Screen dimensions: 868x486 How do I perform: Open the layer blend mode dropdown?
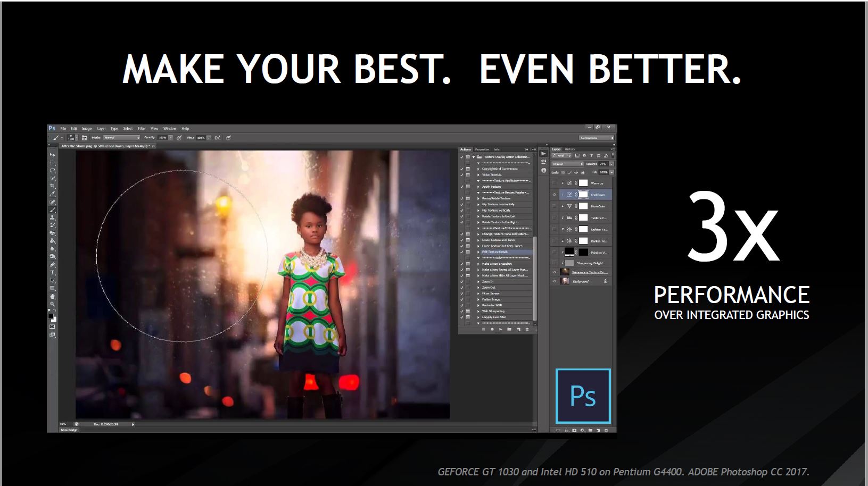(567, 164)
